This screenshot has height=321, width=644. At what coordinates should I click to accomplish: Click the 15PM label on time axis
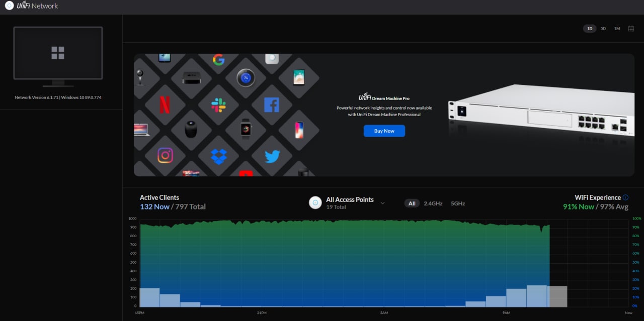[140, 313]
